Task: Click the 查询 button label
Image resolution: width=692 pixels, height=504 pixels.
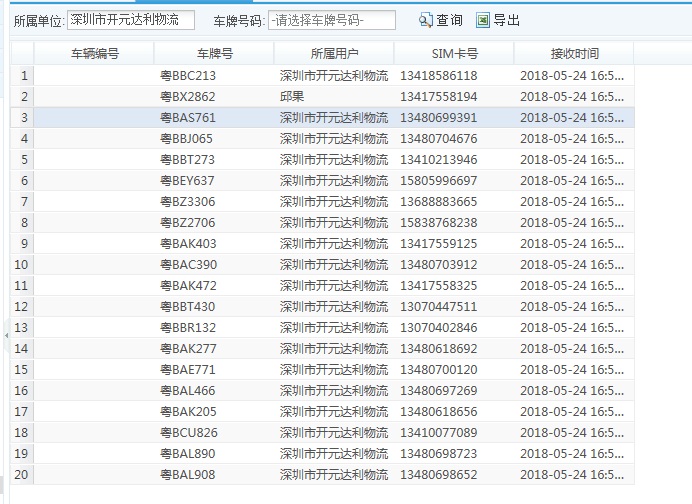Action: click(x=449, y=20)
